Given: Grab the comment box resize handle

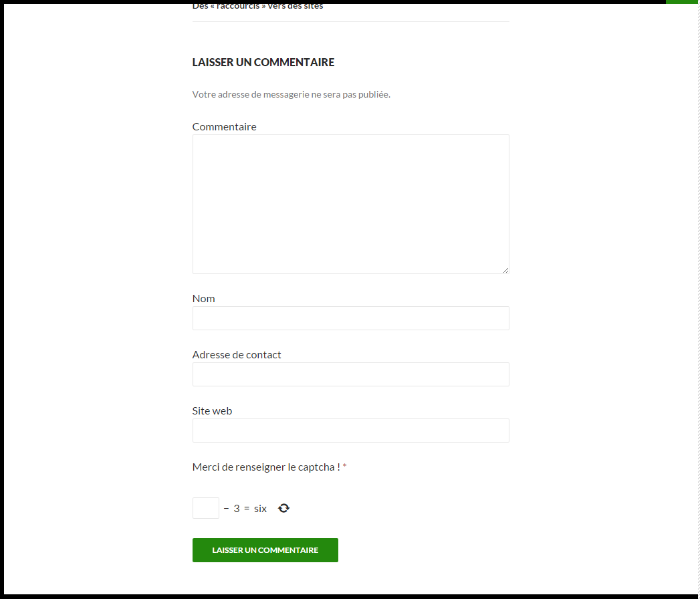Looking at the screenshot, I should (x=505, y=270).
